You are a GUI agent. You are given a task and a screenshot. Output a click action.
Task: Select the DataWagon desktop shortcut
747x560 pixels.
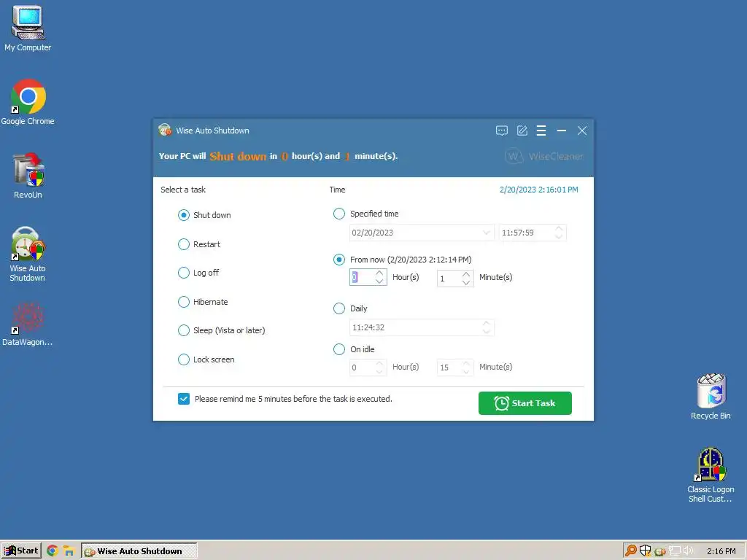[x=28, y=324]
